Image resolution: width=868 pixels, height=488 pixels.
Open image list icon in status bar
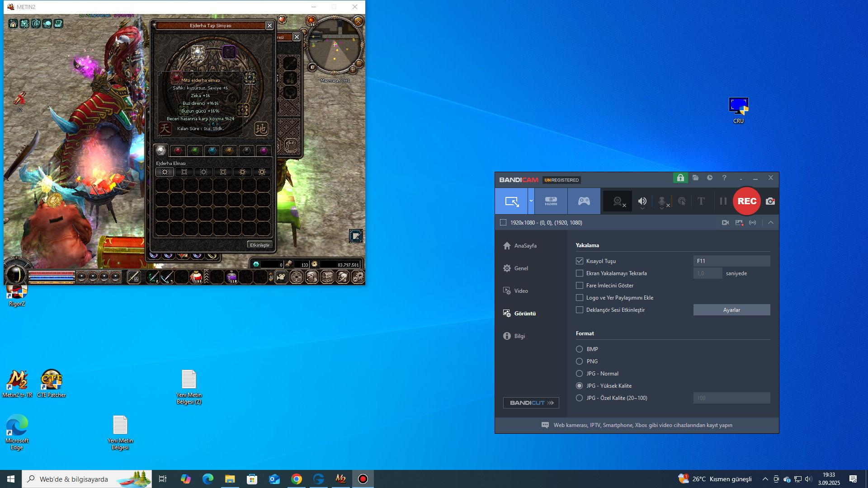tap(739, 223)
